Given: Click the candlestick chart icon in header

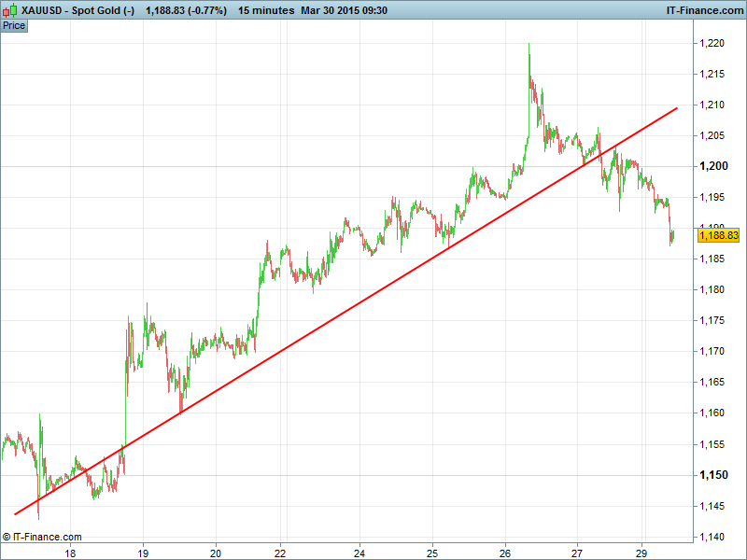Looking at the screenshot, I should click(10, 10).
